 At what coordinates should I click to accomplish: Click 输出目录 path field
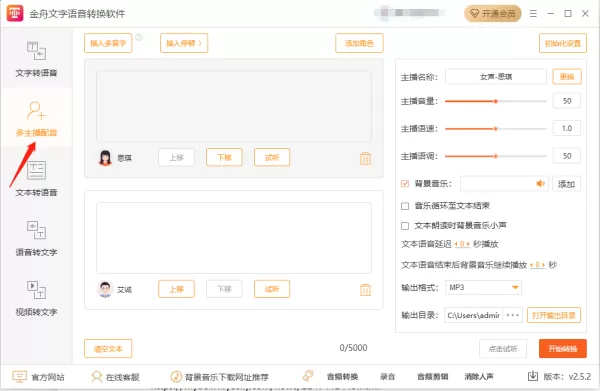click(473, 315)
